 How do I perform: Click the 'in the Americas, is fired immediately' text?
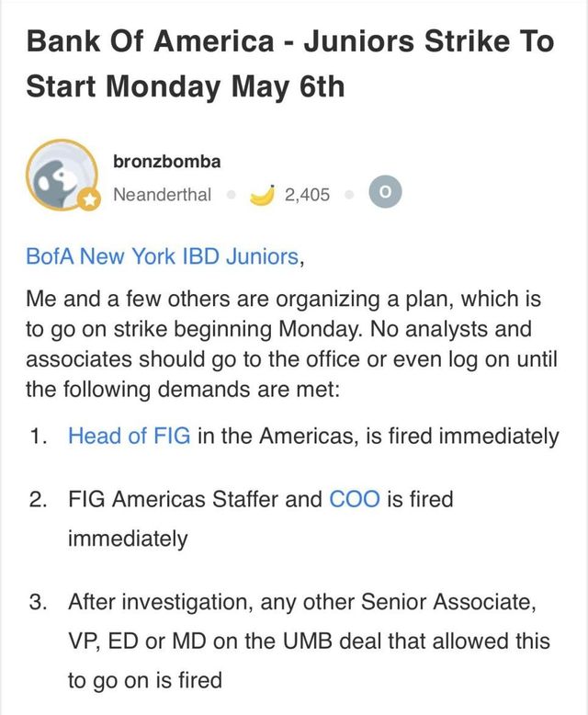[377, 436]
